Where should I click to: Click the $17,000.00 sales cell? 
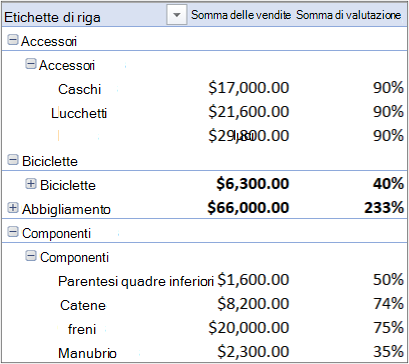pos(249,88)
